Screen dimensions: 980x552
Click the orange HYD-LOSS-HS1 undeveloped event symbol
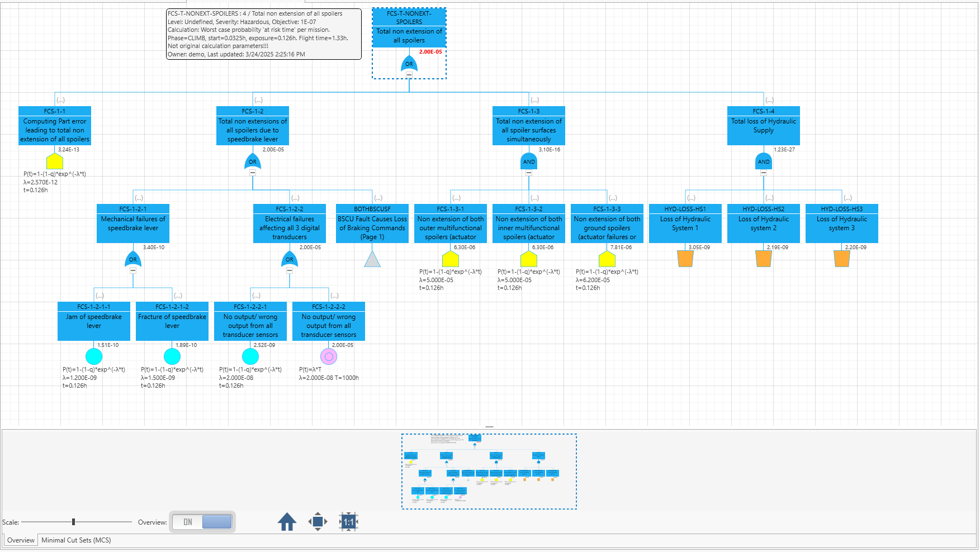tap(685, 259)
